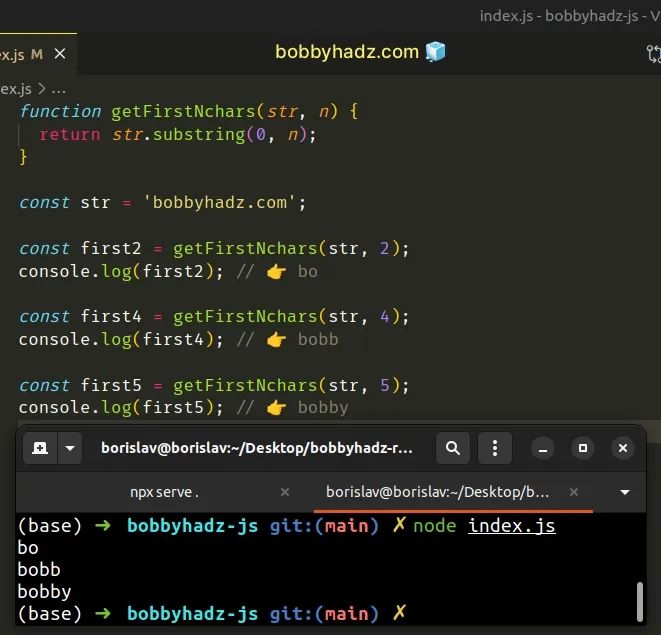
Task: Close the npx serve terminal tab
Action: [x=285, y=492]
